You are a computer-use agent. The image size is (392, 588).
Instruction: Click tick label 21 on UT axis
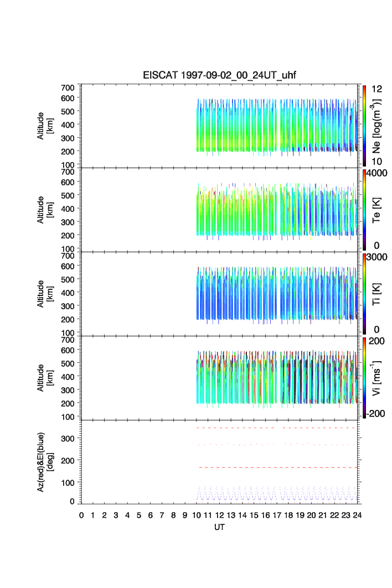[x=323, y=515]
